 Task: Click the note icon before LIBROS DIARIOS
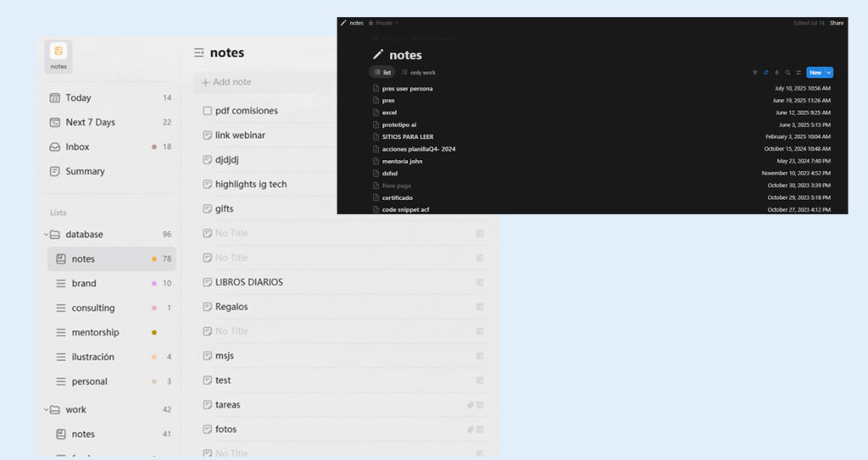[207, 282]
